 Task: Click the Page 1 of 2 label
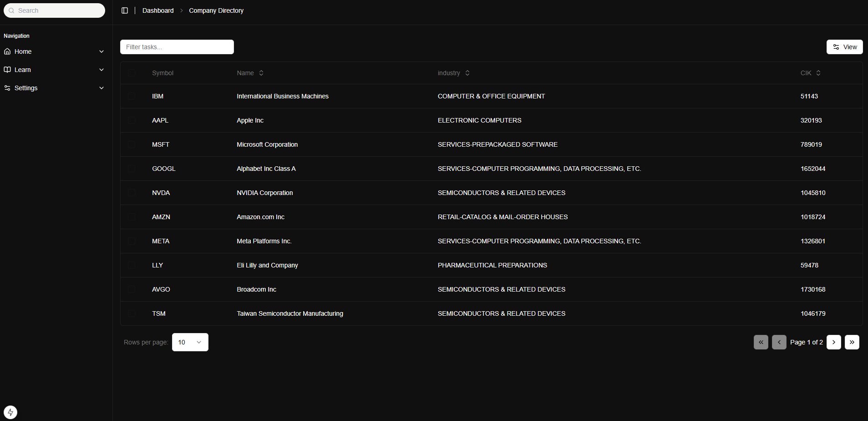pyautogui.click(x=807, y=342)
